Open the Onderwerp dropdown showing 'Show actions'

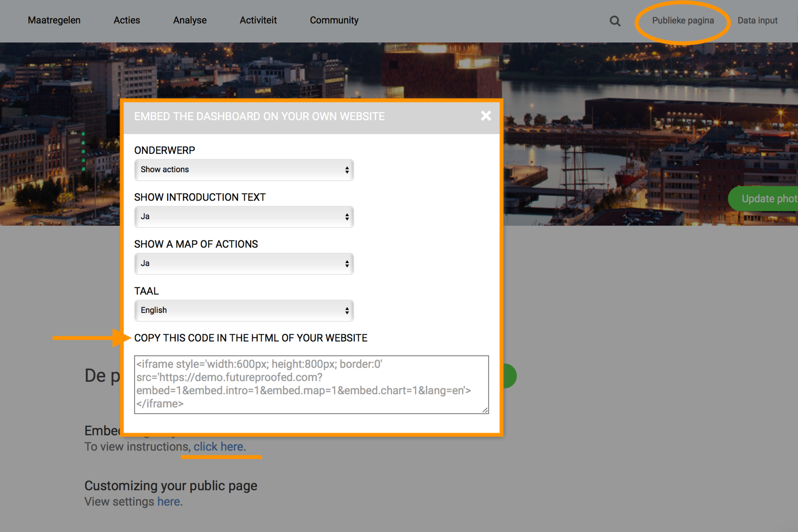[244, 170]
